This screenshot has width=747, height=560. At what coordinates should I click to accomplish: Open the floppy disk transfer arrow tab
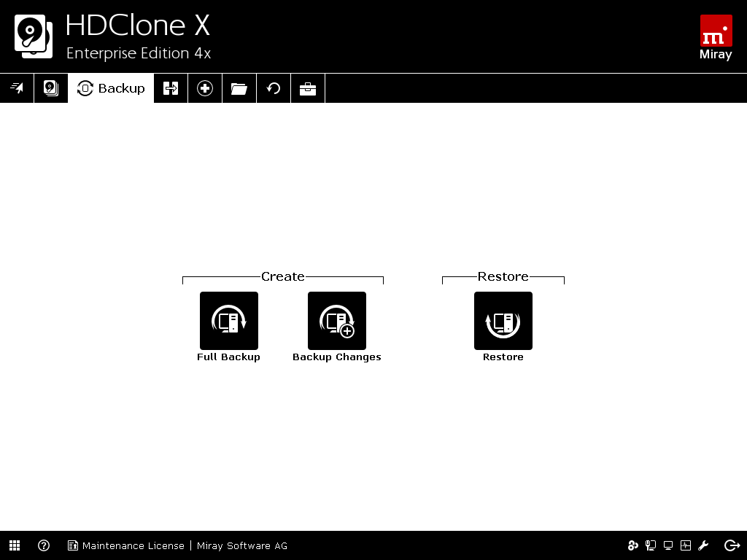pyautogui.click(x=171, y=88)
